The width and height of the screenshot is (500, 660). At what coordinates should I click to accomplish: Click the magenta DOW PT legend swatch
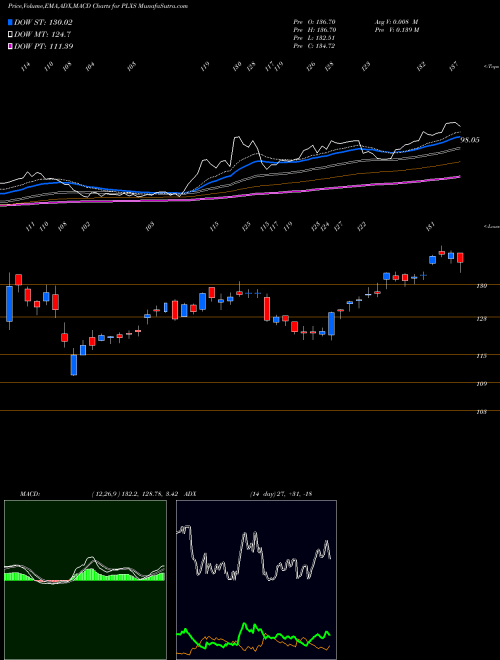10,46
